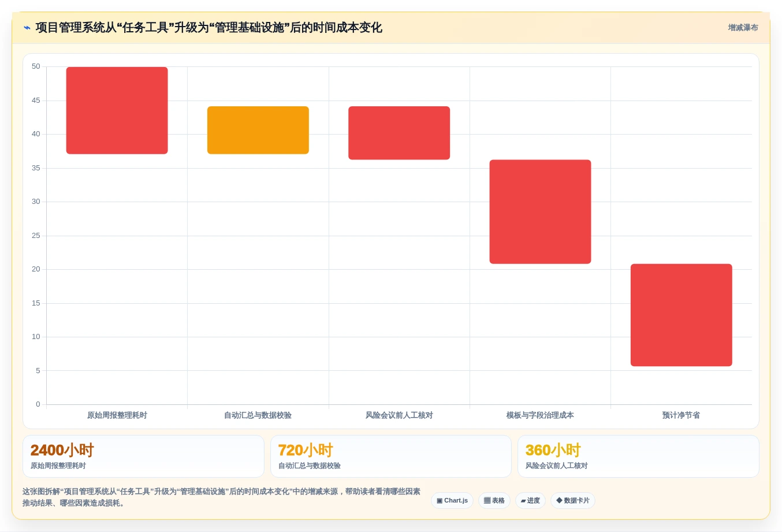Screen dimensions: 782x532
Task: Click the y-axis value 0
Action: click(x=38, y=404)
